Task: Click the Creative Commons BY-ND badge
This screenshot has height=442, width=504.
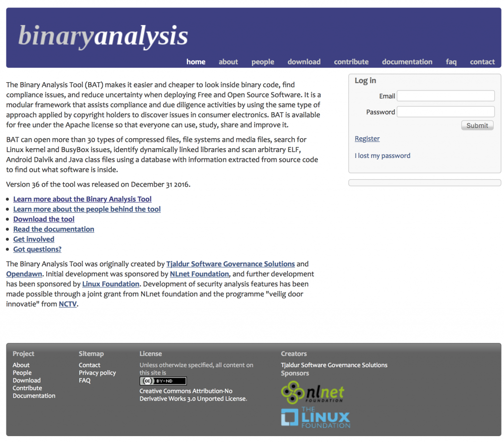Action: click(163, 381)
